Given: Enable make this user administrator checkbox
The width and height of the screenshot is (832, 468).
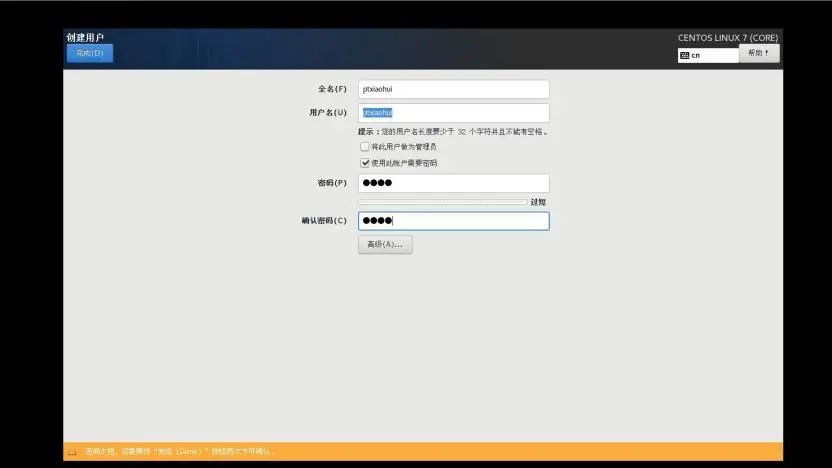Looking at the screenshot, I should (365, 146).
